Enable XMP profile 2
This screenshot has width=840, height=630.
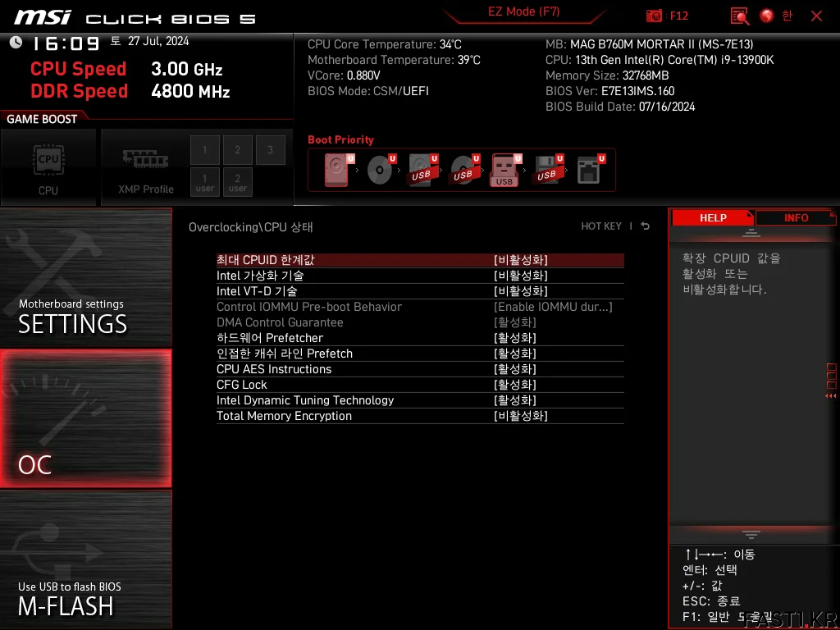(x=237, y=150)
